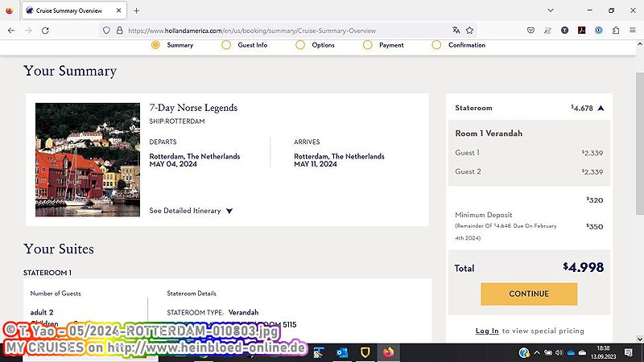Open the tracking protection shield

[106, 31]
